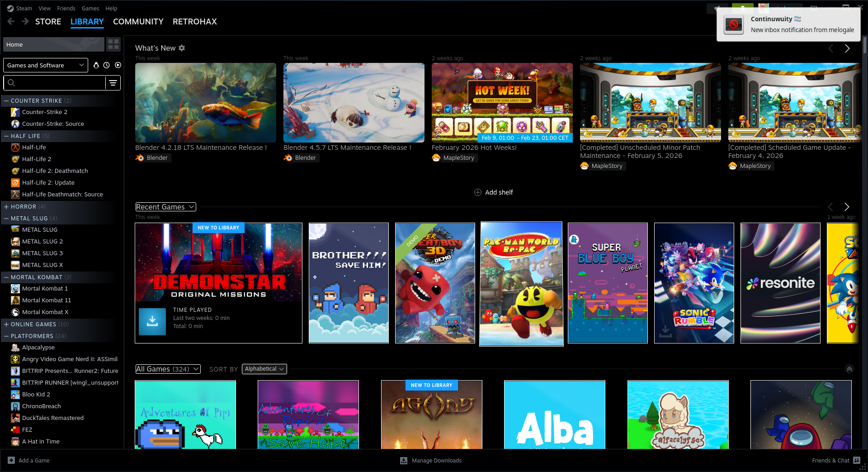
Task: Open What's New settings gear
Action: coord(182,48)
